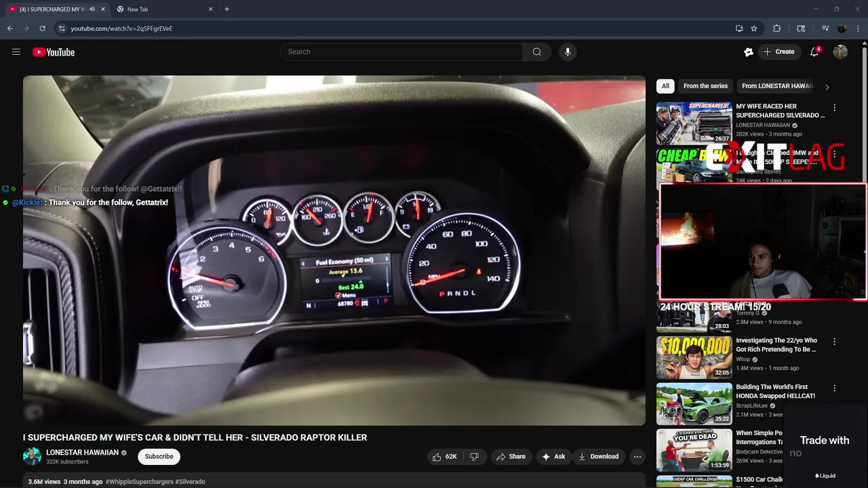
Task: Open the LONESTAR HAWAIIAN channel name link
Action: tap(82, 453)
